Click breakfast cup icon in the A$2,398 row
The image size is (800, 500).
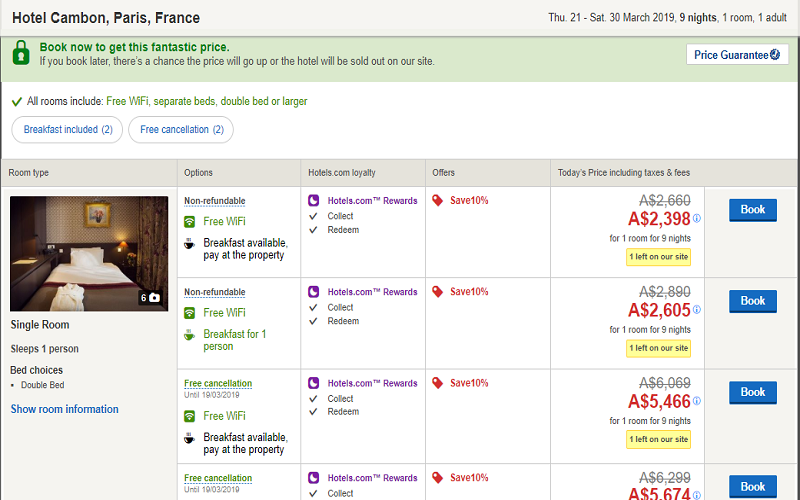(x=189, y=244)
